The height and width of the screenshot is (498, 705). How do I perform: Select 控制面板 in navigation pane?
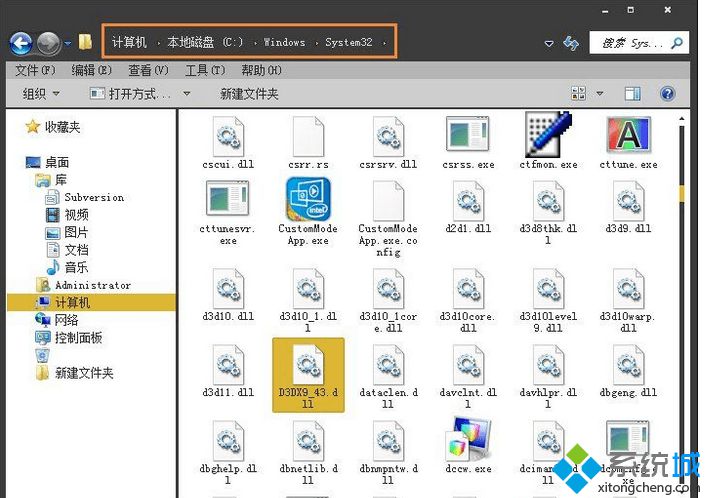click(x=78, y=338)
